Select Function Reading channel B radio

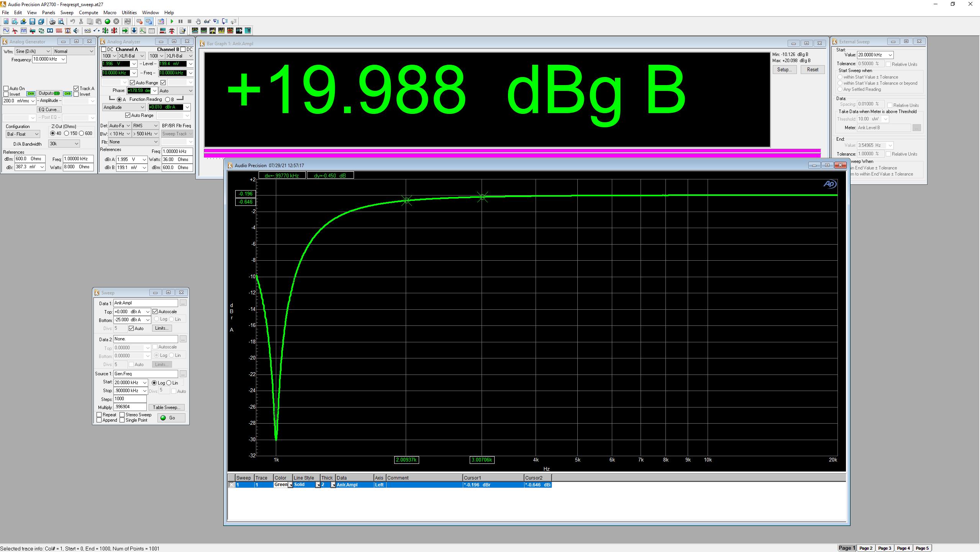click(167, 99)
